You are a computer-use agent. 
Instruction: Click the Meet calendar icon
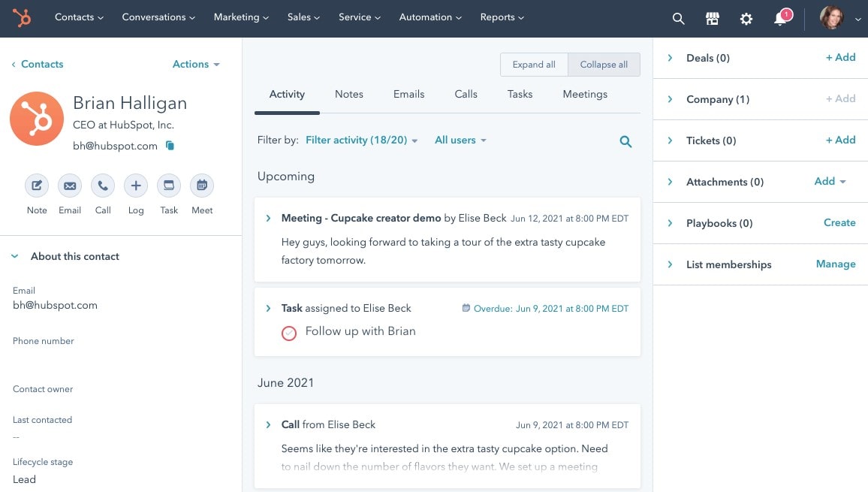pyautogui.click(x=202, y=186)
